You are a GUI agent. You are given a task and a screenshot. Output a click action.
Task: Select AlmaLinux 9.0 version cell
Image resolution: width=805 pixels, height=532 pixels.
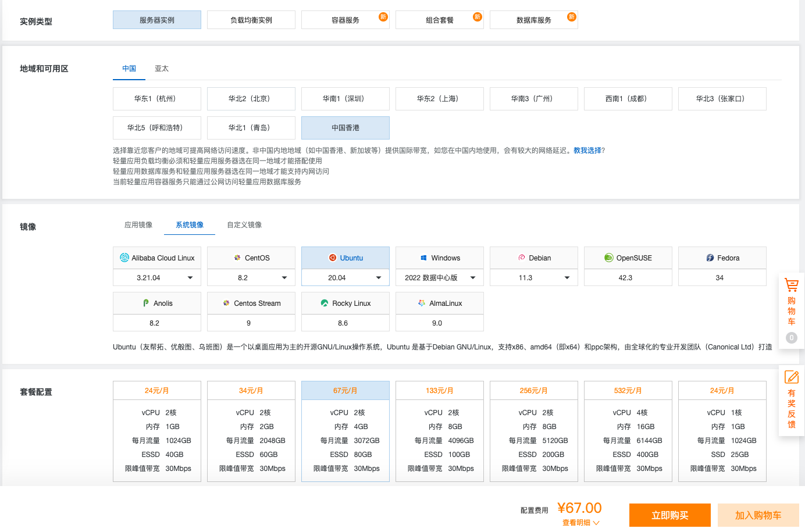440,323
